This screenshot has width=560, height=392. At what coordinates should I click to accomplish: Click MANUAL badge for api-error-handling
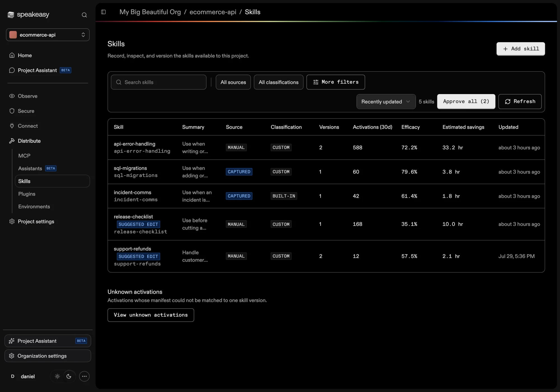236,148
